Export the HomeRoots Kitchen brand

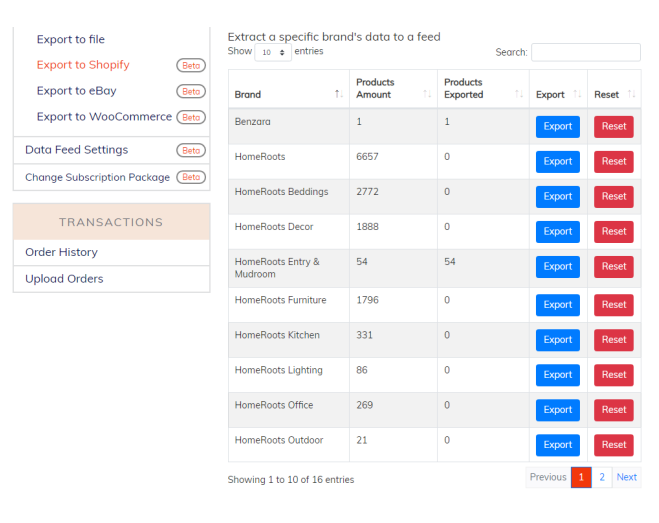[557, 340]
